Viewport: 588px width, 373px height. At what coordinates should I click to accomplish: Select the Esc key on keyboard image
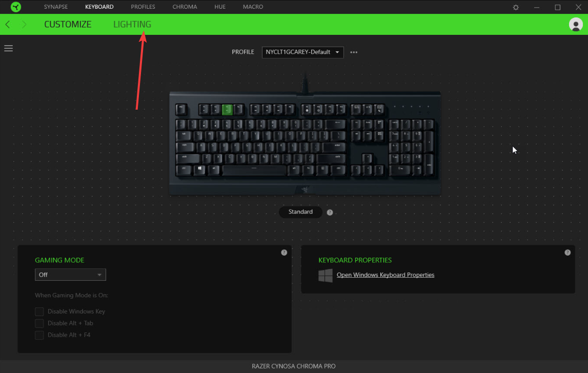pyautogui.click(x=181, y=110)
